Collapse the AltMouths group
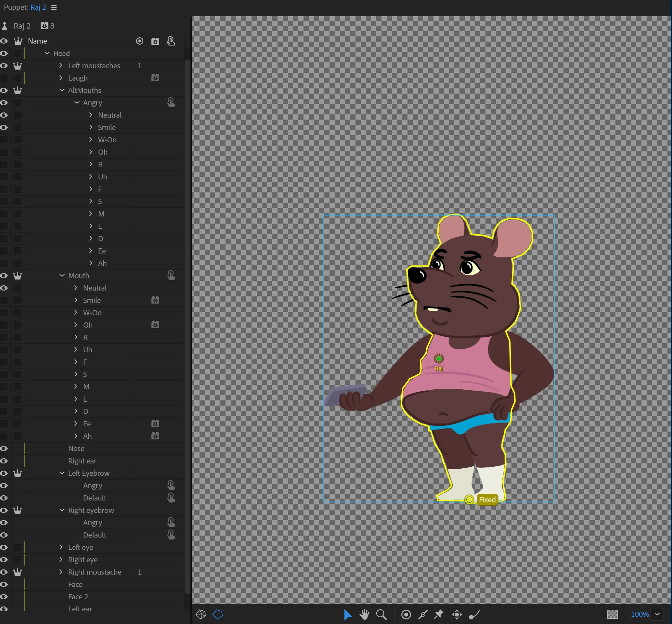This screenshot has width=672, height=624. tap(62, 90)
